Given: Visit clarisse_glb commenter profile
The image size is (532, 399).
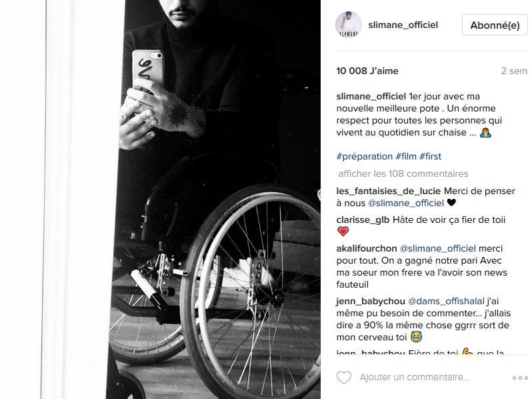Looking at the screenshot, I should click(363, 220).
